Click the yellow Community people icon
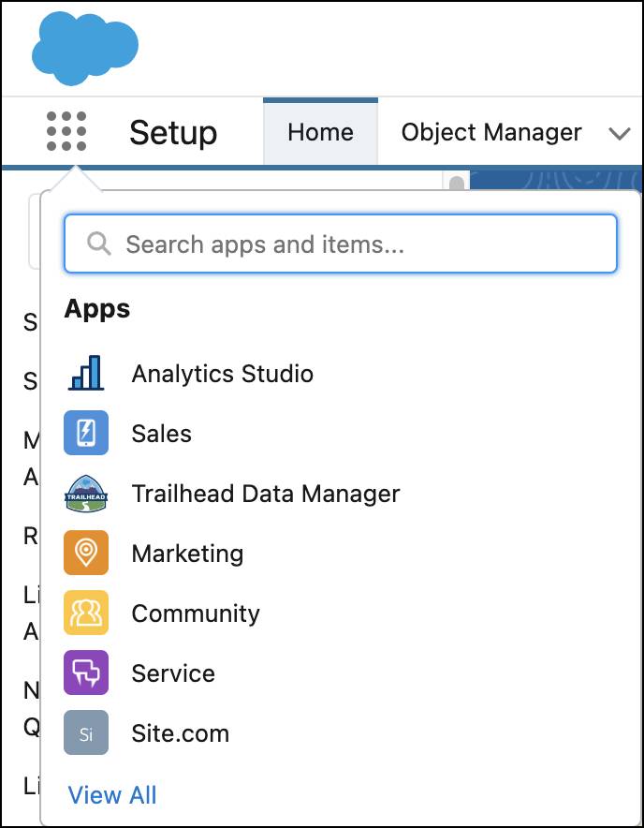 click(x=86, y=613)
